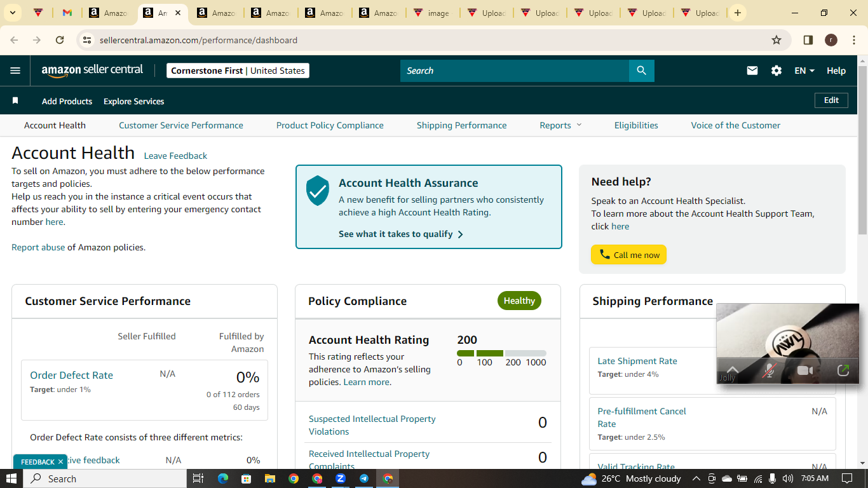The image size is (868, 488).
Task: Open the Order Defect Rate link
Action: pyautogui.click(x=71, y=375)
